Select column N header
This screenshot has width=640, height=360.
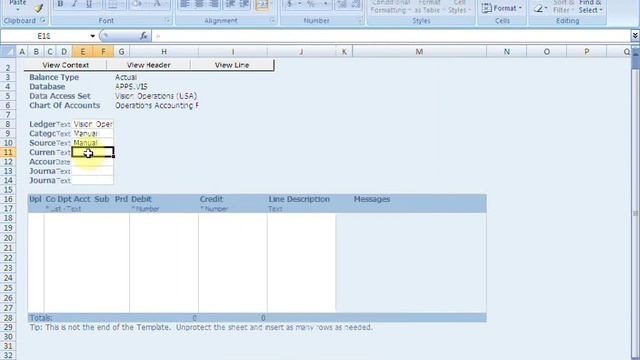click(x=507, y=51)
